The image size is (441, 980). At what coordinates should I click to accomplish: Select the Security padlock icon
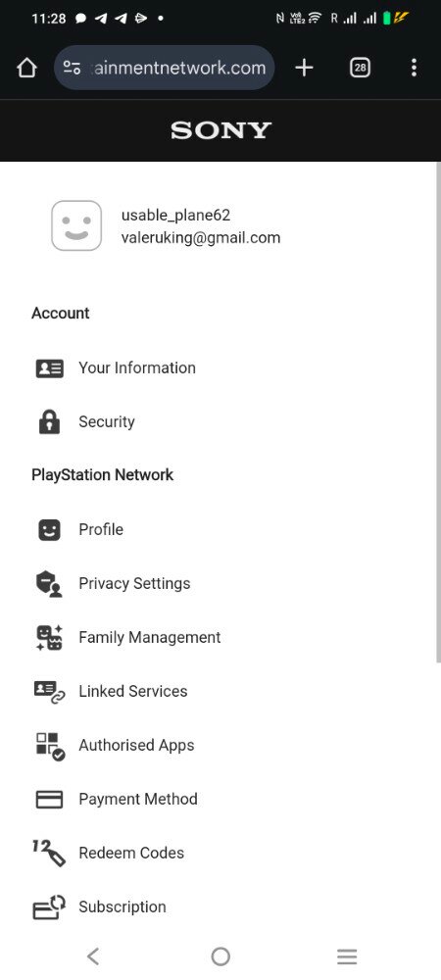[x=49, y=421]
